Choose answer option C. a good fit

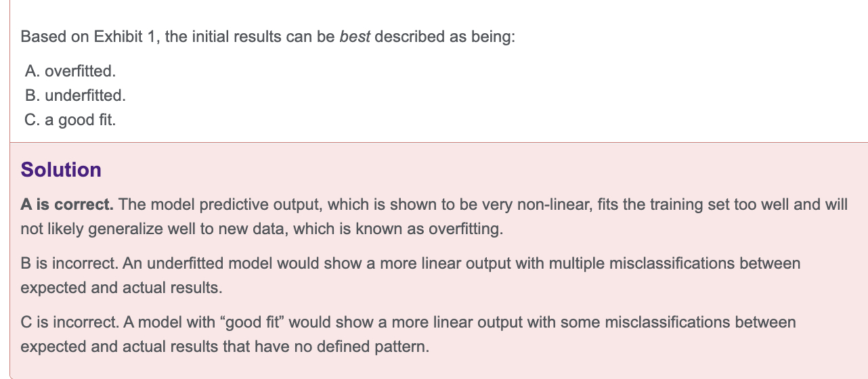(70, 120)
